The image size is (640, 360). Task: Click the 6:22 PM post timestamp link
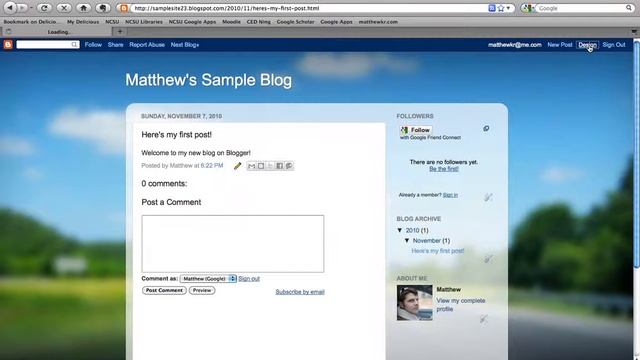[212, 165]
